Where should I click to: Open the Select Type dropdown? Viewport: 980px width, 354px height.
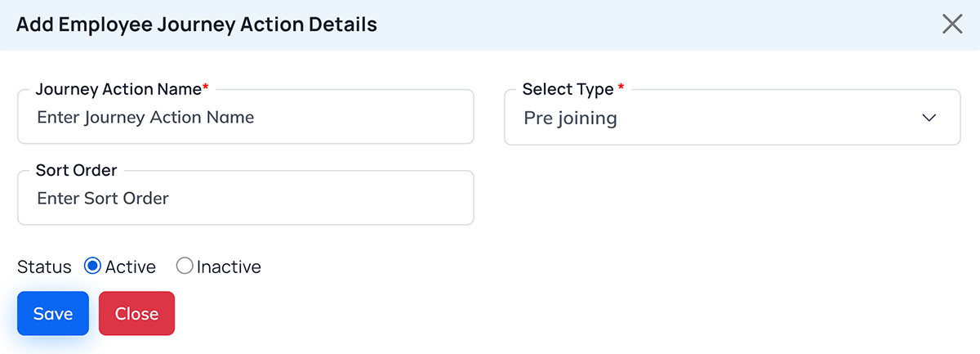pyautogui.click(x=732, y=118)
